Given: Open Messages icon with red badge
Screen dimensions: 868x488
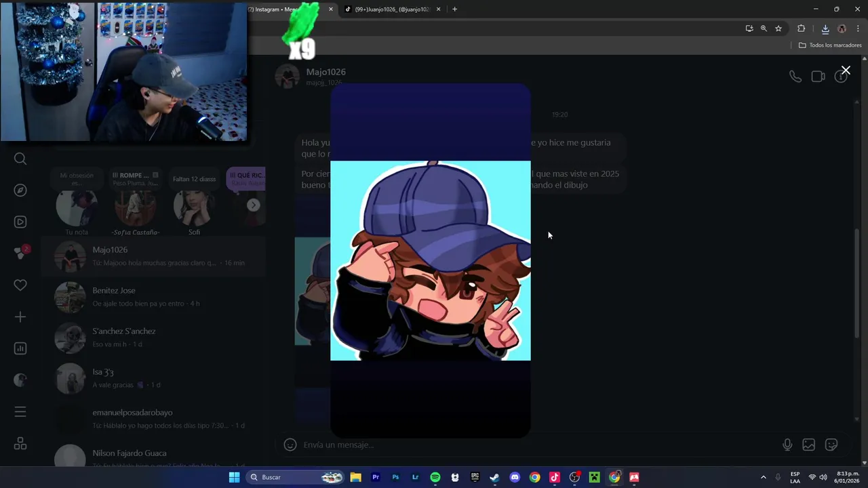Looking at the screenshot, I should (20, 253).
